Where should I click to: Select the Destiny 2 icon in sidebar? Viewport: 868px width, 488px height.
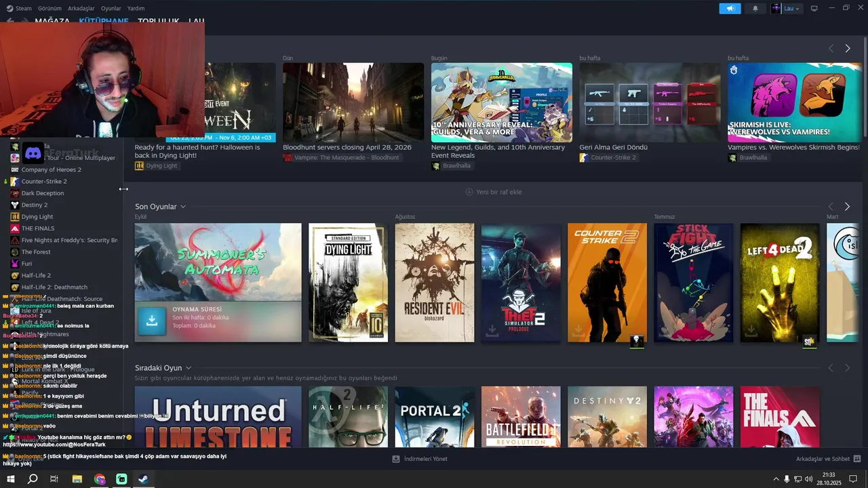[15, 205]
